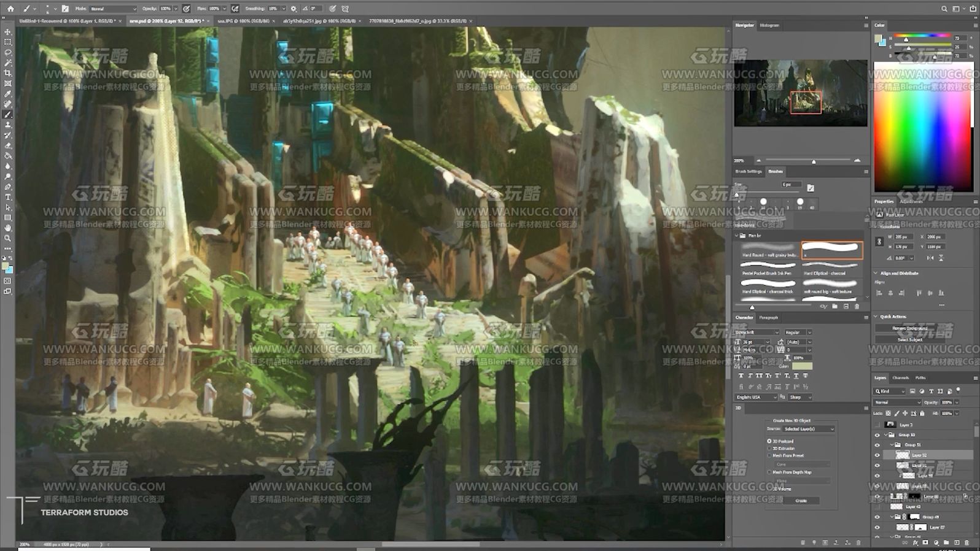
Task: Click the Navigator preview thumbnail
Action: (x=800, y=93)
